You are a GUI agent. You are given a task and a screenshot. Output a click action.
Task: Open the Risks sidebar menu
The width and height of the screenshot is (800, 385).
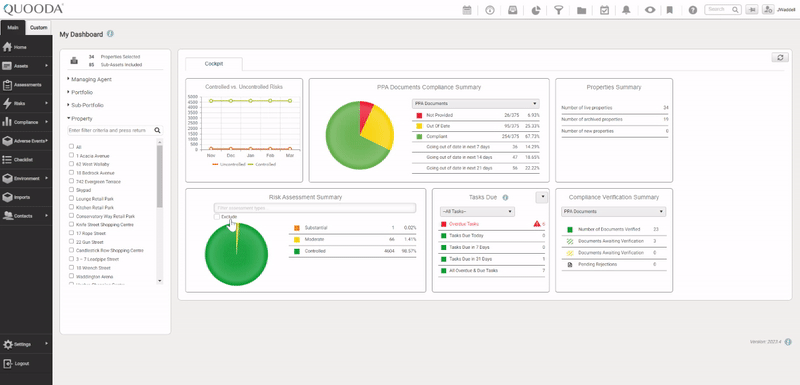tap(26, 104)
